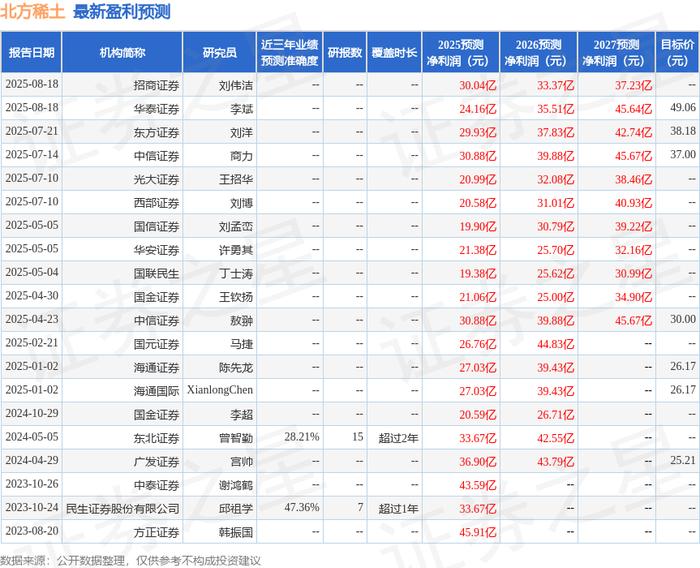This screenshot has width=700, height=568.
Task: Click 2025 profit 36.90亿
Action: pos(478,462)
